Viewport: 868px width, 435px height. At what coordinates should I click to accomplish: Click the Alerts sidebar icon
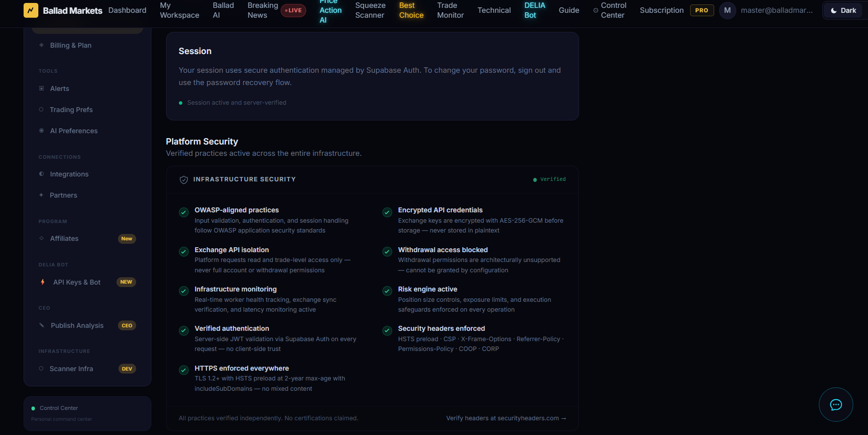(41, 88)
